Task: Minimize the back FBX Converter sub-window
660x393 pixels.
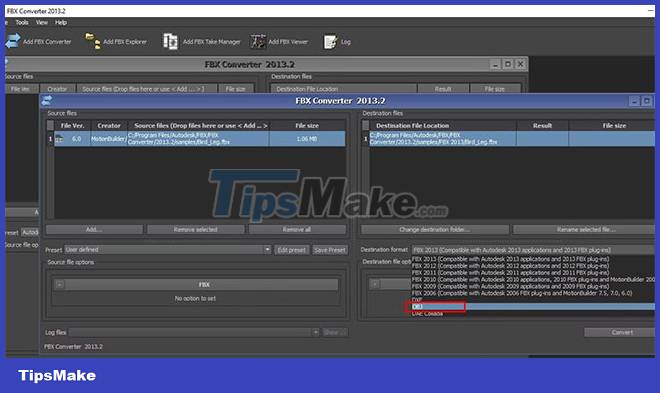Action: coord(495,64)
